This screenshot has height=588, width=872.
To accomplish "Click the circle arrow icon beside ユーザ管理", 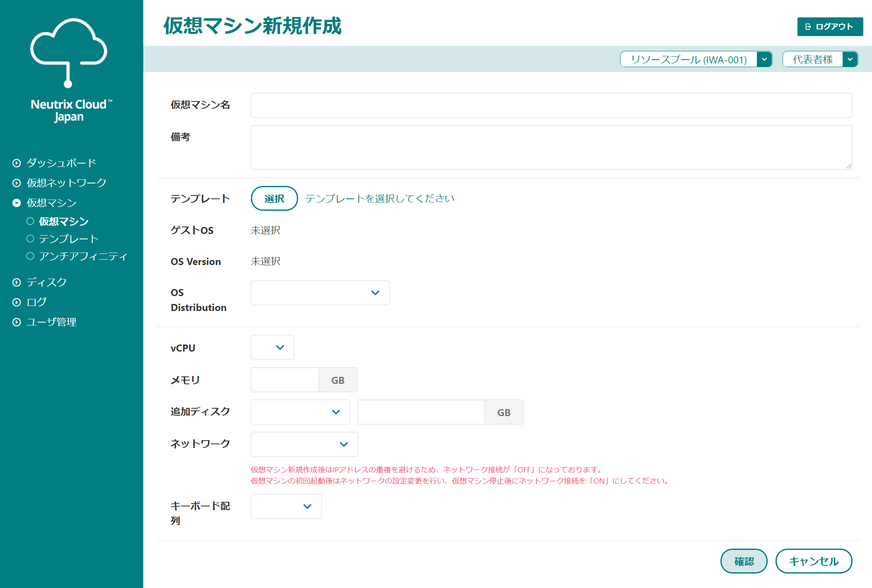I will [x=17, y=322].
